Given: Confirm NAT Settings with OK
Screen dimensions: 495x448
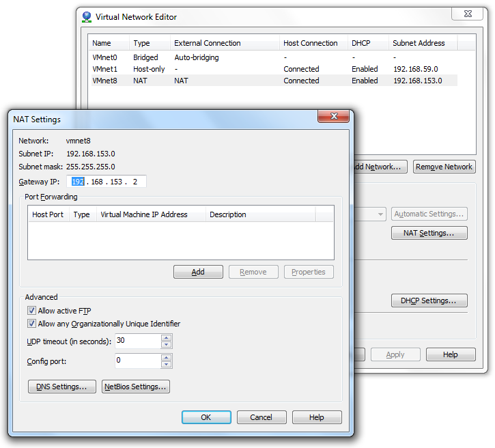Looking at the screenshot, I should point(206,417).
